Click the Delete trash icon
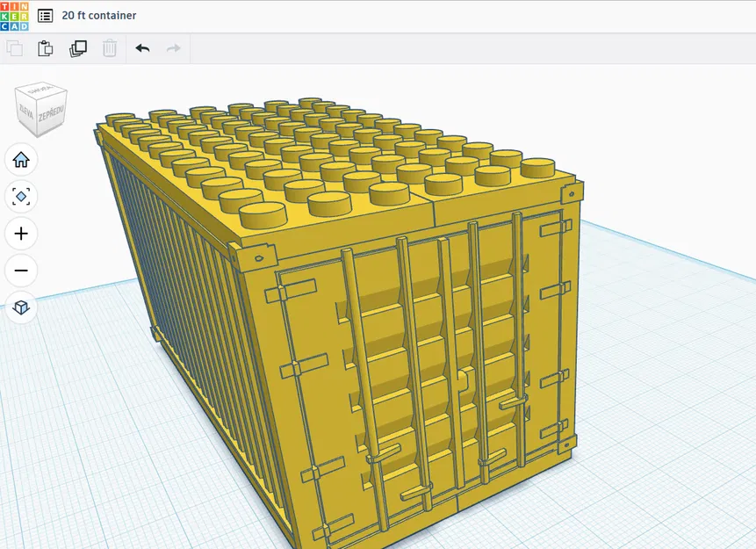The image size is (756, 549). tap(109, 48)
